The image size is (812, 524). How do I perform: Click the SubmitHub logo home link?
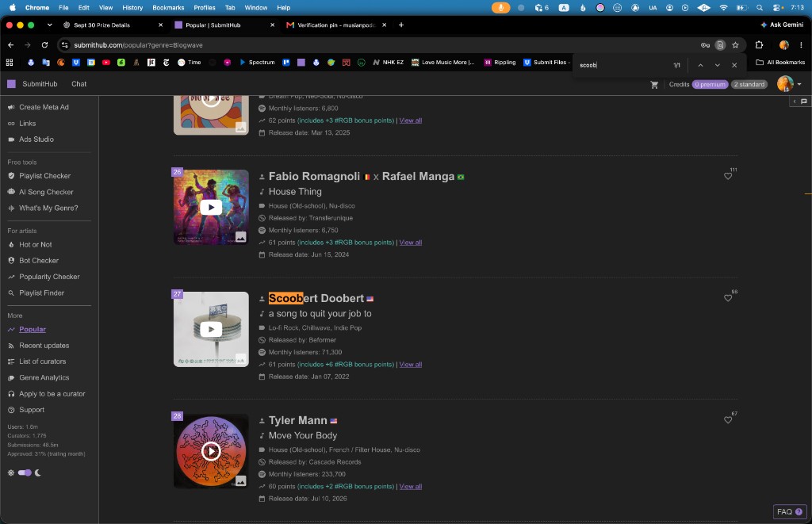pyautogui.click(x=32, y=84)
